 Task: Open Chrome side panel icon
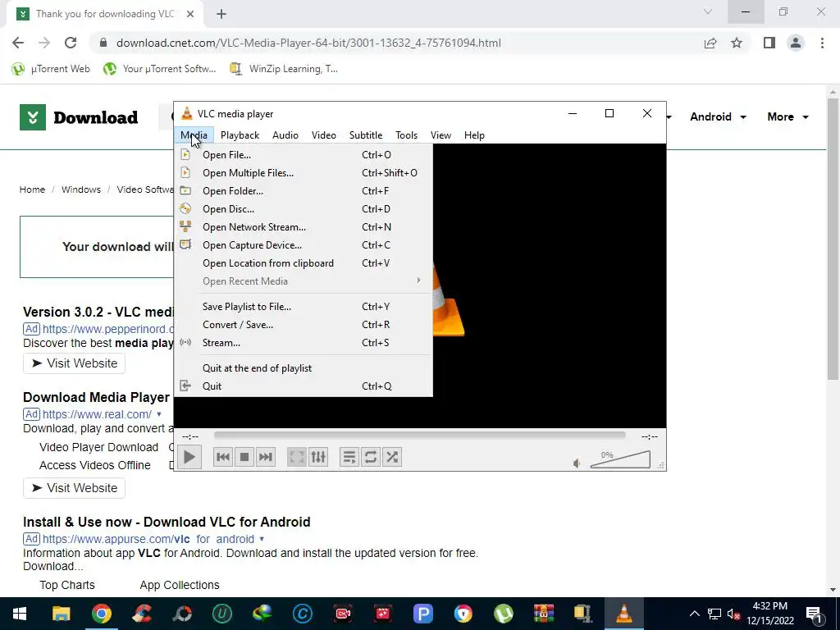(x=769, y=43)
